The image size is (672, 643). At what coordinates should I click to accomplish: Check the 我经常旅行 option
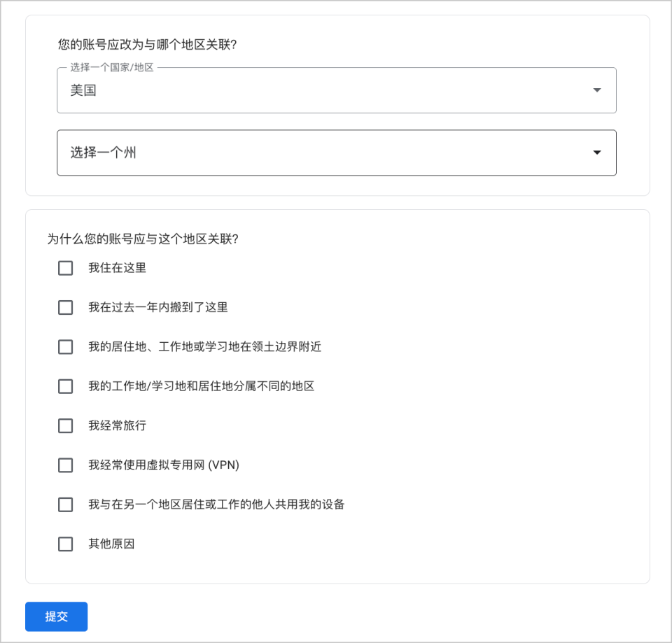(x=65, y=425)
